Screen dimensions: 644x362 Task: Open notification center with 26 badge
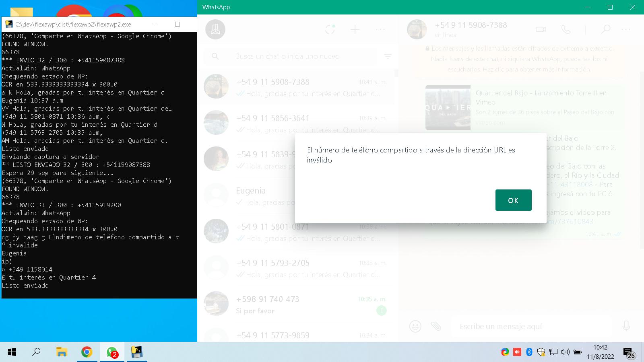[629, 353]
